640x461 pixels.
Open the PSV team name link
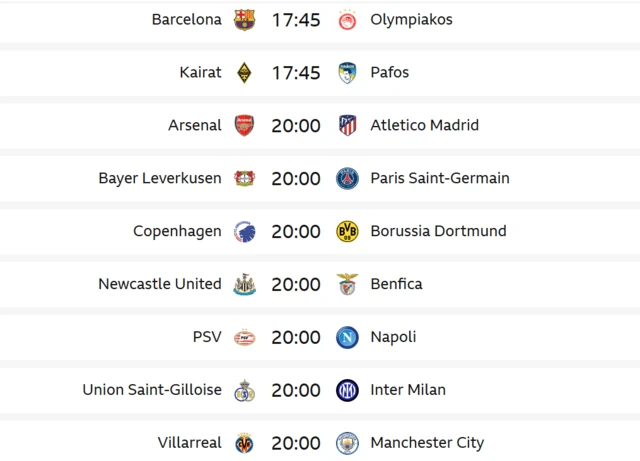(x=207, y=337)
